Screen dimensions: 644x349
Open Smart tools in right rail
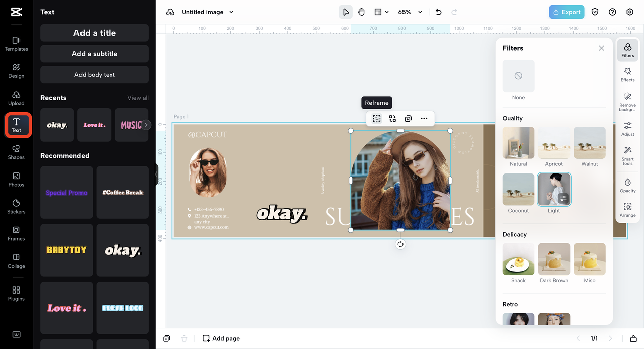coord(628,156)
